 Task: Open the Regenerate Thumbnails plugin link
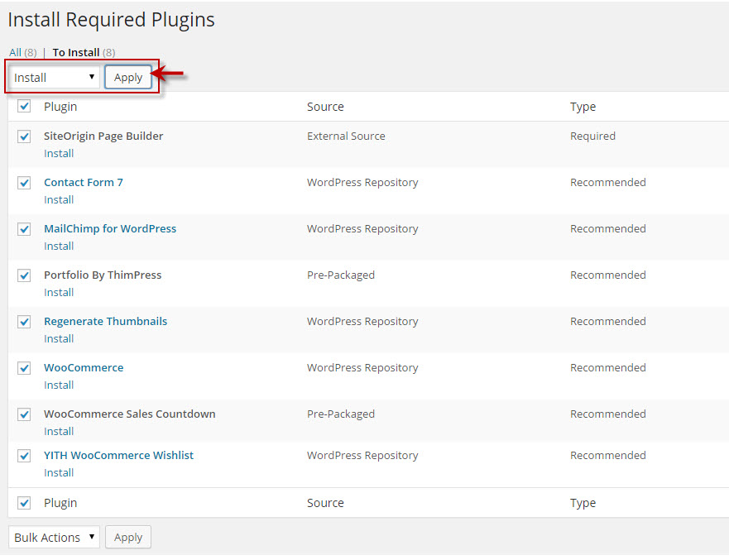106,322
